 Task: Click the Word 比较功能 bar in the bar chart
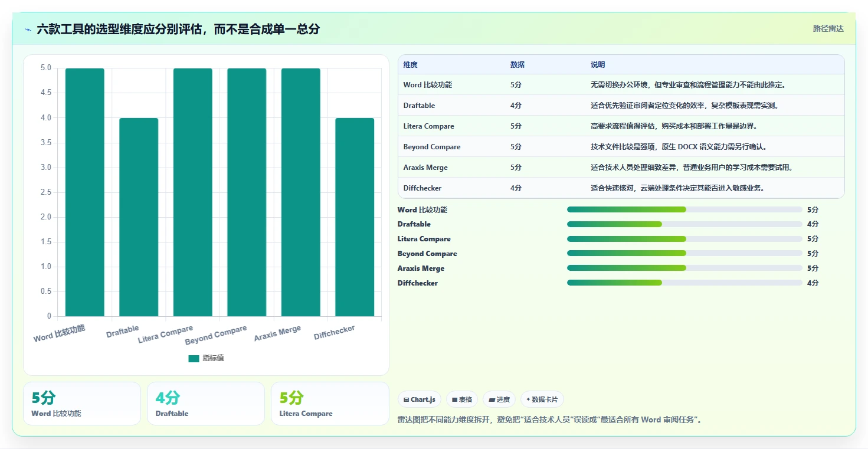(x=85, y=192)
